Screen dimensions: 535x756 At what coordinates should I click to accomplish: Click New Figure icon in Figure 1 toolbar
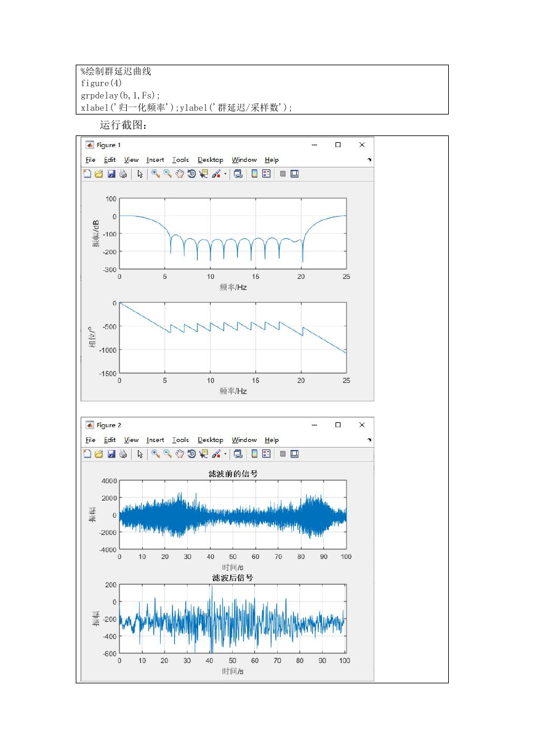[x=87, y=174]
